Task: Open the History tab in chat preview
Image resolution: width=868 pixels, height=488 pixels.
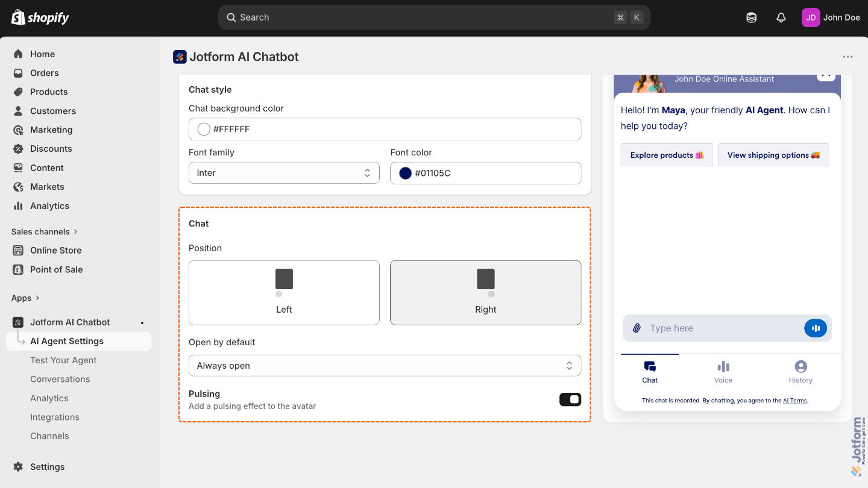Action: [800, 372]
